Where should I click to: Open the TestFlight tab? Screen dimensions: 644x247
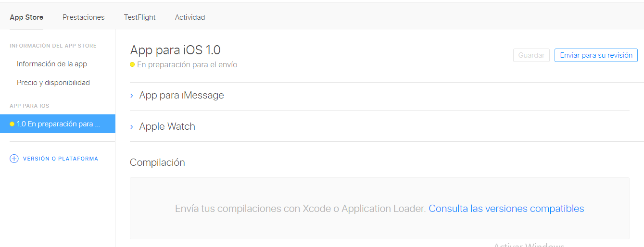[139, 17]
